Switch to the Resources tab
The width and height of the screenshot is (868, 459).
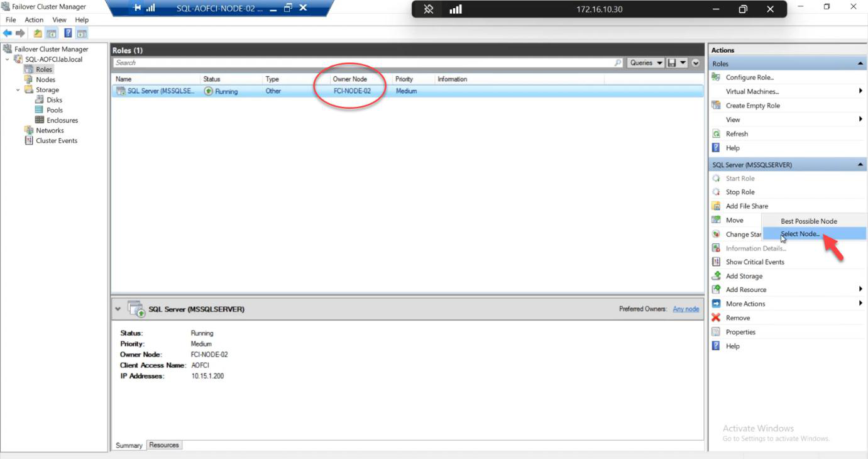[164, 445]
